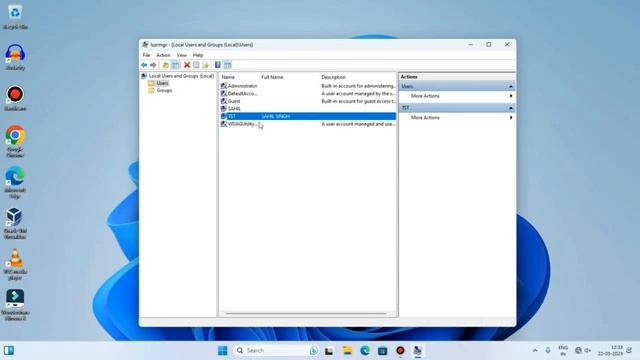Open the Action menu
This screenshot has width=640, height=360.
(x=163, y=55)
